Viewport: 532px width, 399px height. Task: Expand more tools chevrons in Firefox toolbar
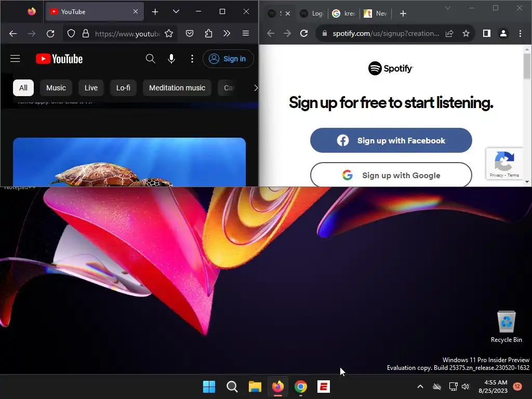pyautogui.click(x=227, y=33)
